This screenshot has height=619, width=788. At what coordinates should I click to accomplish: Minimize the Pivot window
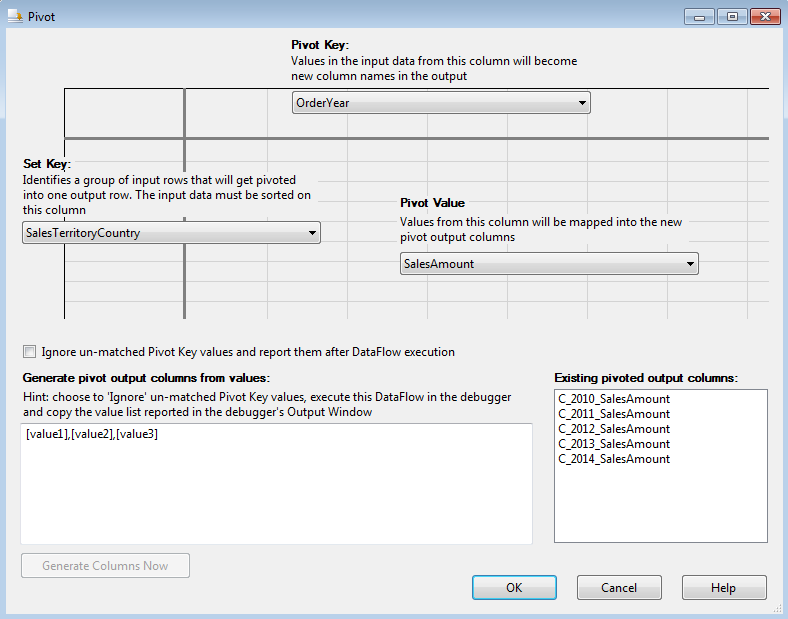[x=700, y=17]
